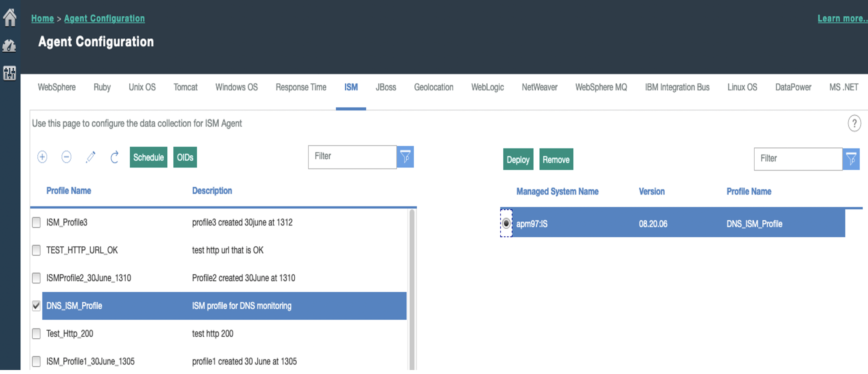
Task: Switch to the Linux OS tab
Action: click(742, 87)
